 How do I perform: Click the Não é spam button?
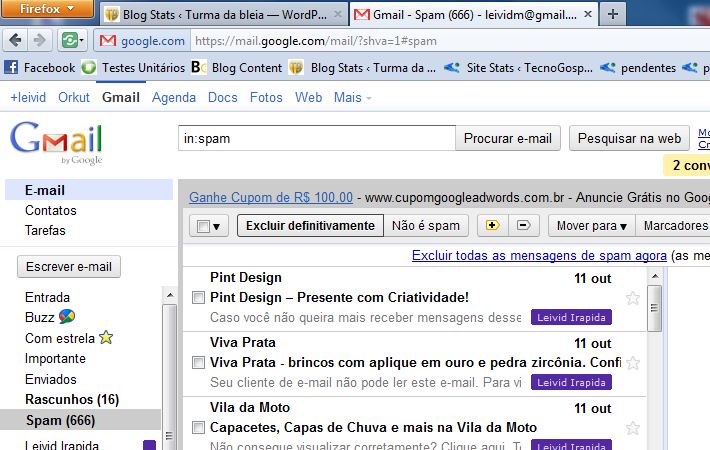pyautogui.click(x=426, y=225)
